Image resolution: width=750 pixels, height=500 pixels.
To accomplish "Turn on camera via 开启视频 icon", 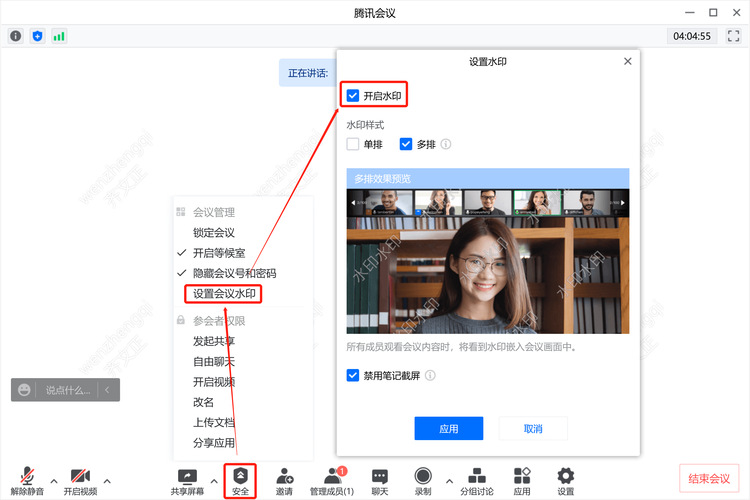I will (x=80, y=481).
